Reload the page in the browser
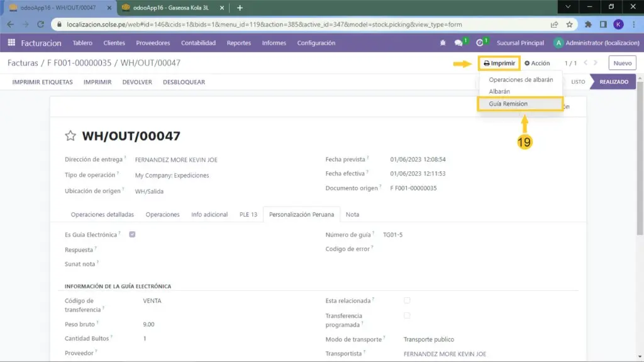The image size is (644, 362). [x=41, y=25]
